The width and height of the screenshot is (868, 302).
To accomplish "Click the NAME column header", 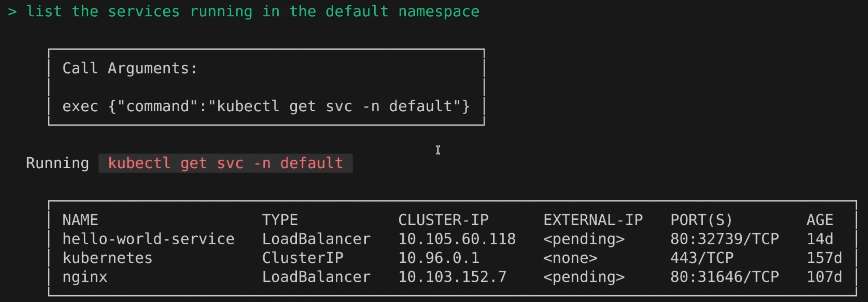I will click(x=80, y=220).
